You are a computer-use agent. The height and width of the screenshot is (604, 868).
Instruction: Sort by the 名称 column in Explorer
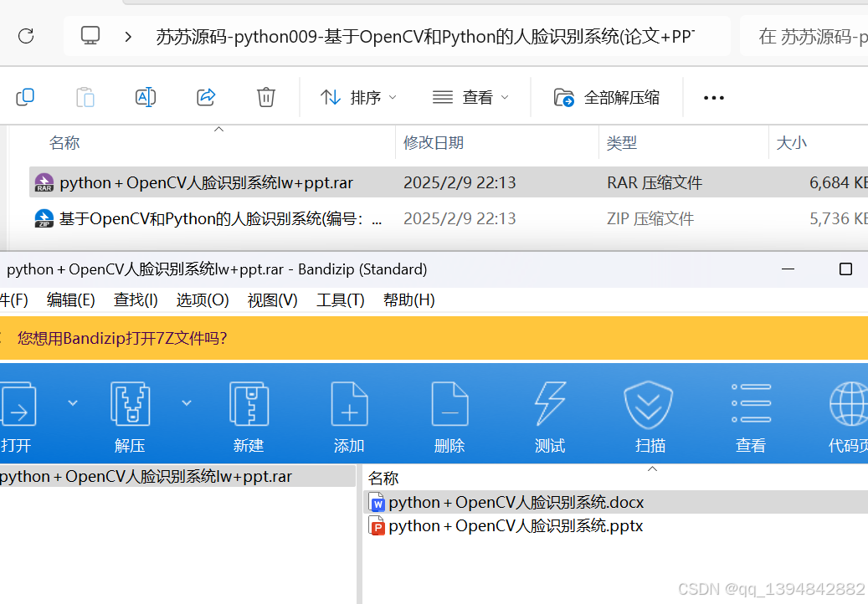(x=64, y=143)
